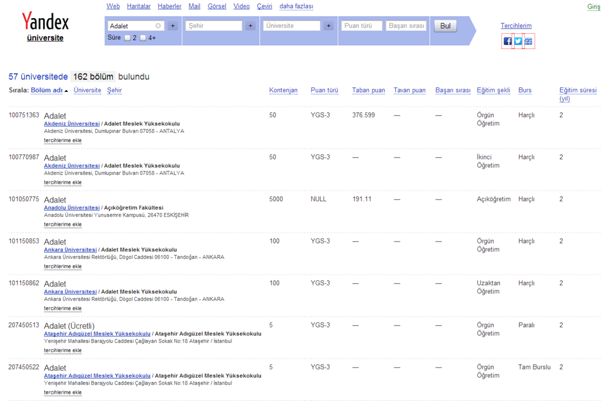Image resolution: width=606 pixels, height=403 pixels.
Task: Click in the Puan türü input field
Action: coord(361,26)
